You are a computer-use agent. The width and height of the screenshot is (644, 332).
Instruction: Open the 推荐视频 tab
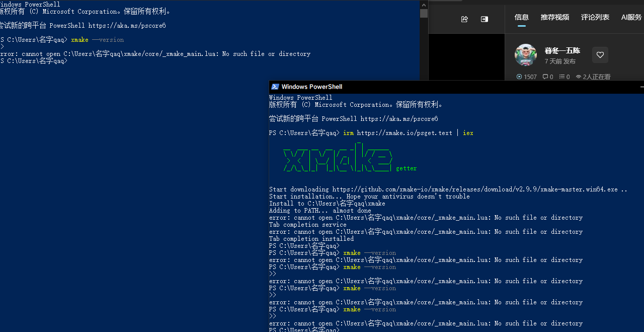[x=555, y=17]
